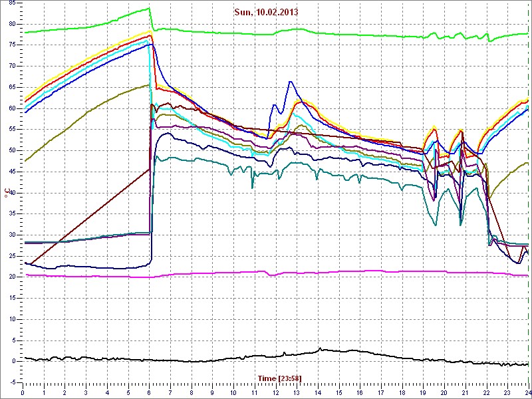Viewport: 532px width, 399px height.
Task: Click the 85 label on the temperature axis
Action: (11, 3)
